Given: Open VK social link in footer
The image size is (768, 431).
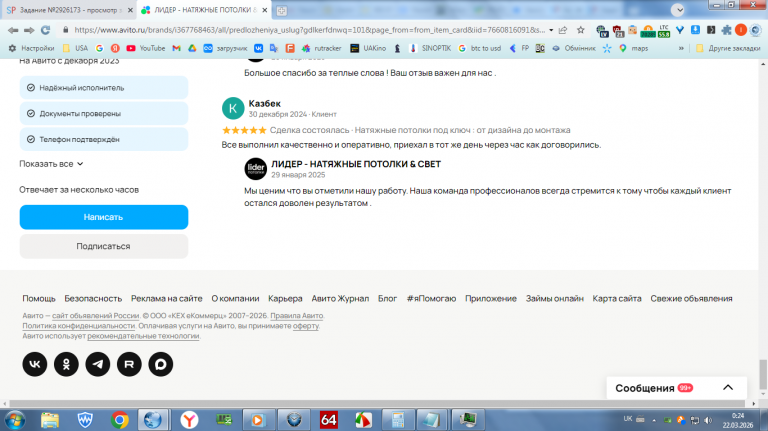Looking at the screenshot, I should 35,364.
